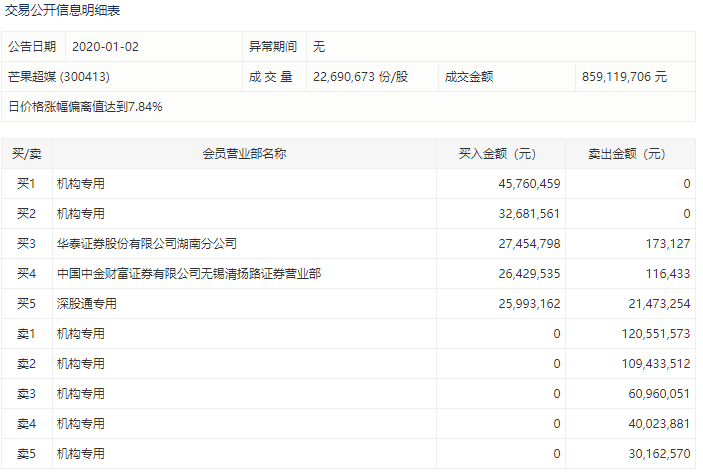
Task: Select sell amount 60,960,051
Action: tap(660, 394)
